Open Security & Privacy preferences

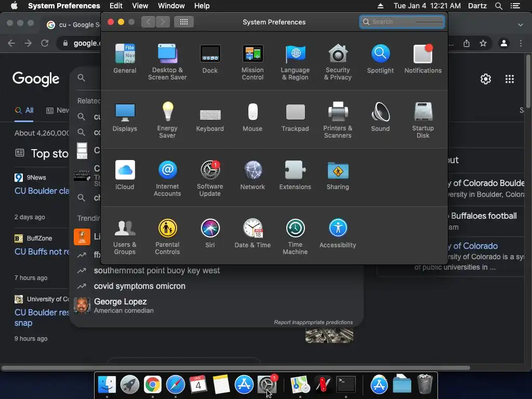point(338,62)
